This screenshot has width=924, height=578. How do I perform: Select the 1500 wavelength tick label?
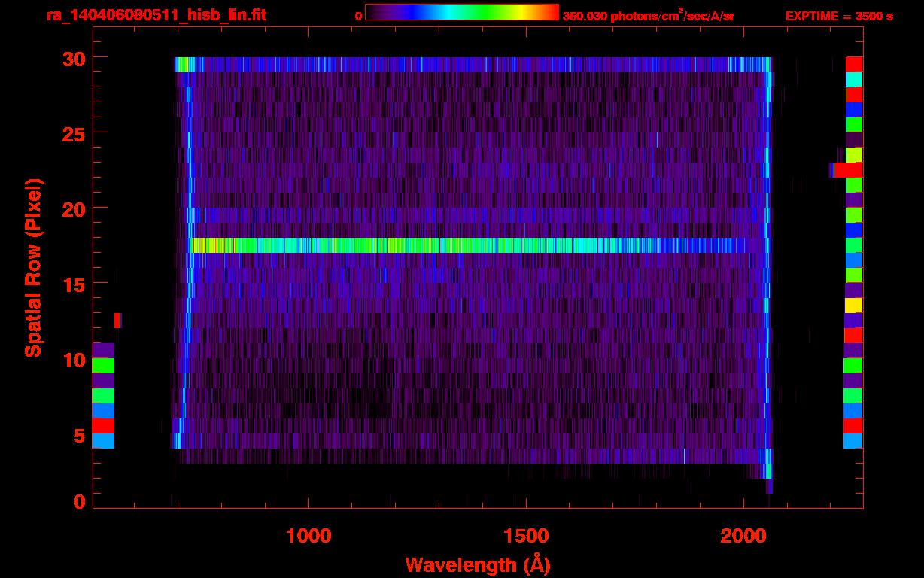pos(526,535)
